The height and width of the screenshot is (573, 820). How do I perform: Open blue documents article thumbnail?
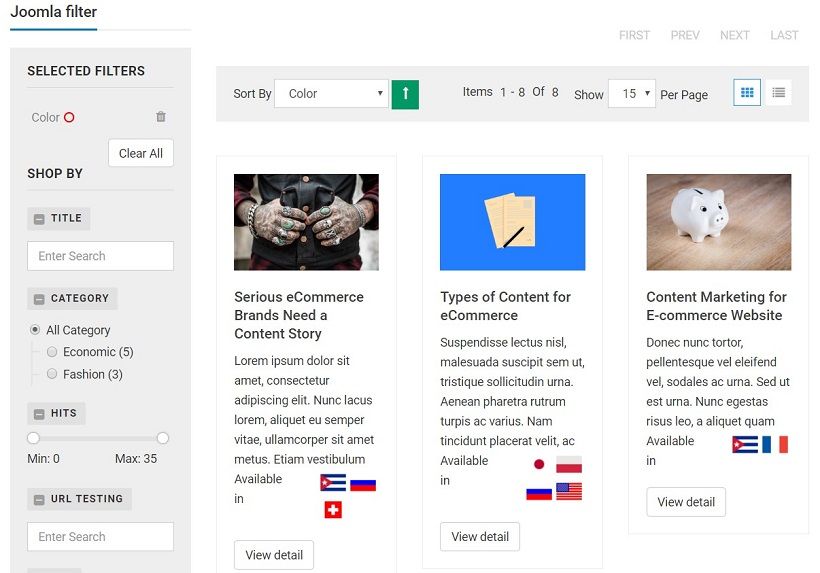tap(512, 222)
